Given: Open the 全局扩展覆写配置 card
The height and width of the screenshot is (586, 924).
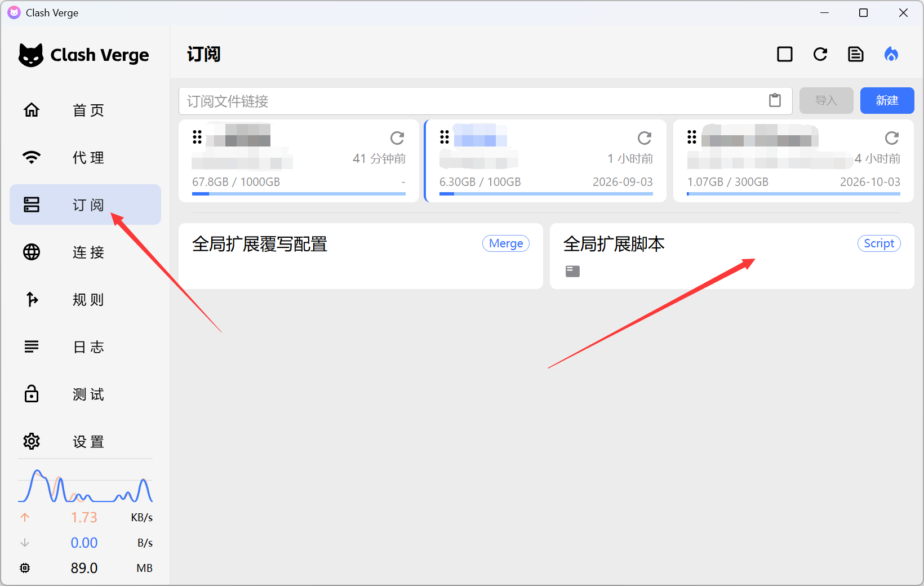Looking at the screenshot, I should 361,256.
